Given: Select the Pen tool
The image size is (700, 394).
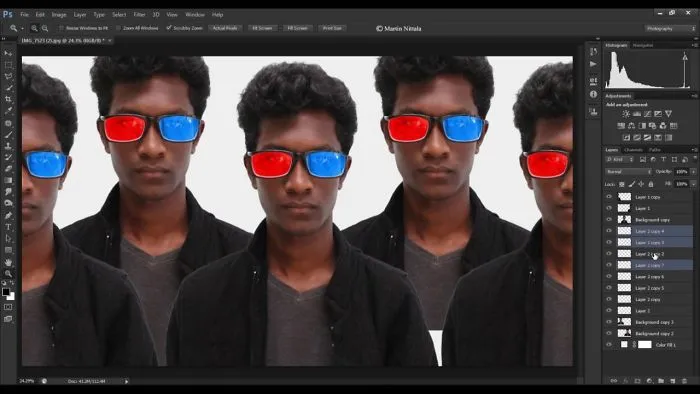Looking at the screenshot, I should click(x=8, y=215).
